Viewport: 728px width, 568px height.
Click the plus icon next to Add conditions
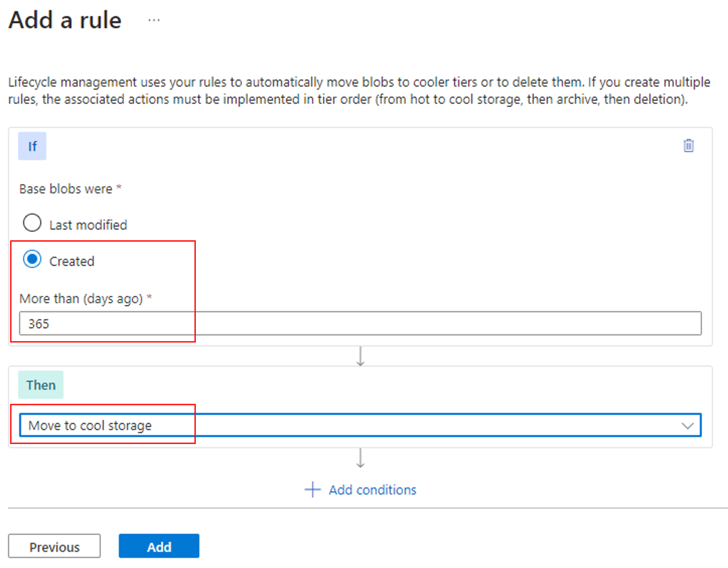click(x=312, y=489)
